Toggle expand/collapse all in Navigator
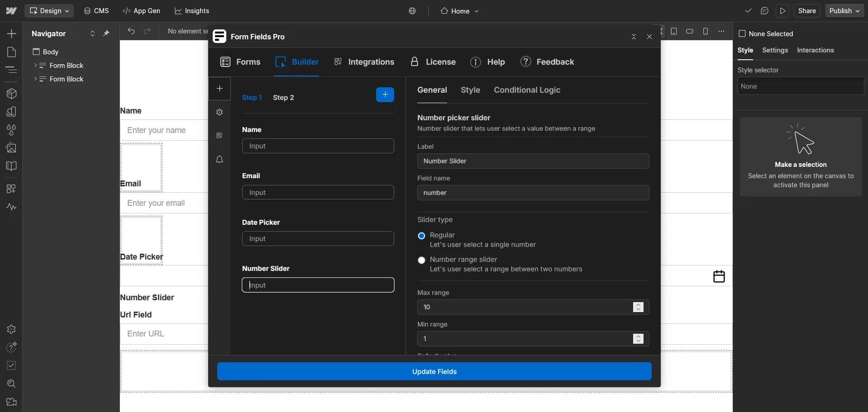 (92, 33)
